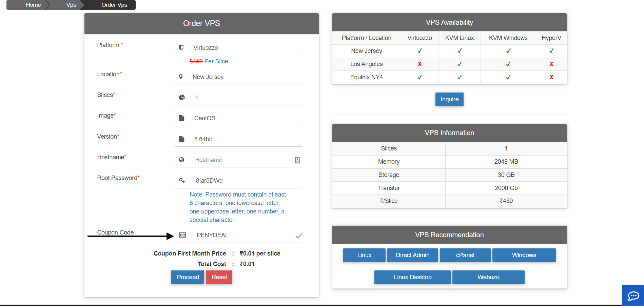
Task: Select the Direct Admin recommendation button
Action: pos(413,255)
